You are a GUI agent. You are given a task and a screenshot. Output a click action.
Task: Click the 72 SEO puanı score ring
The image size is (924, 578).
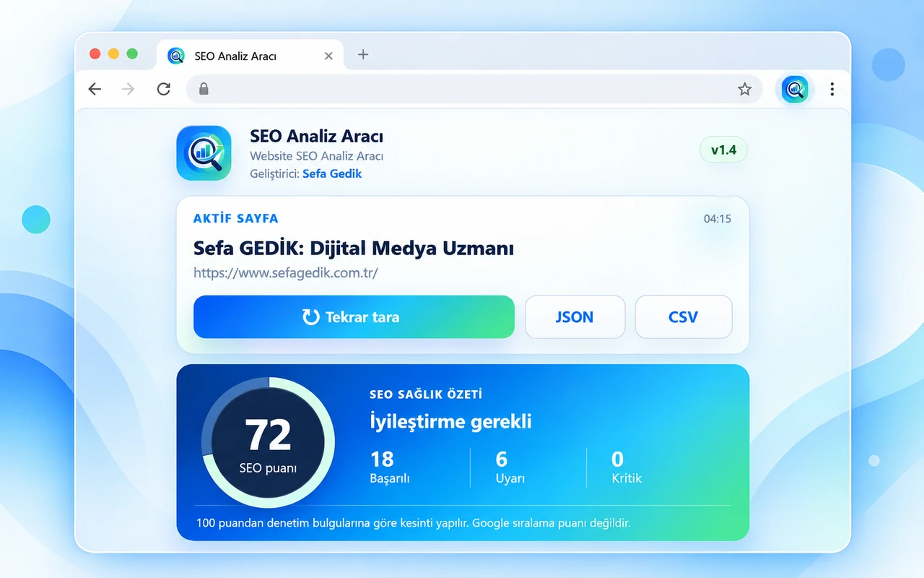[268, 442]
